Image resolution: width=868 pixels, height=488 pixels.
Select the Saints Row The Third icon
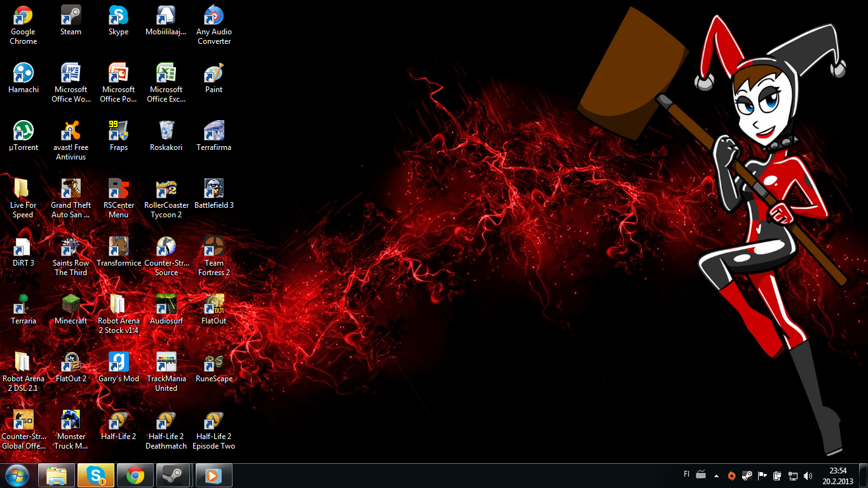click(x=71, y=257)
